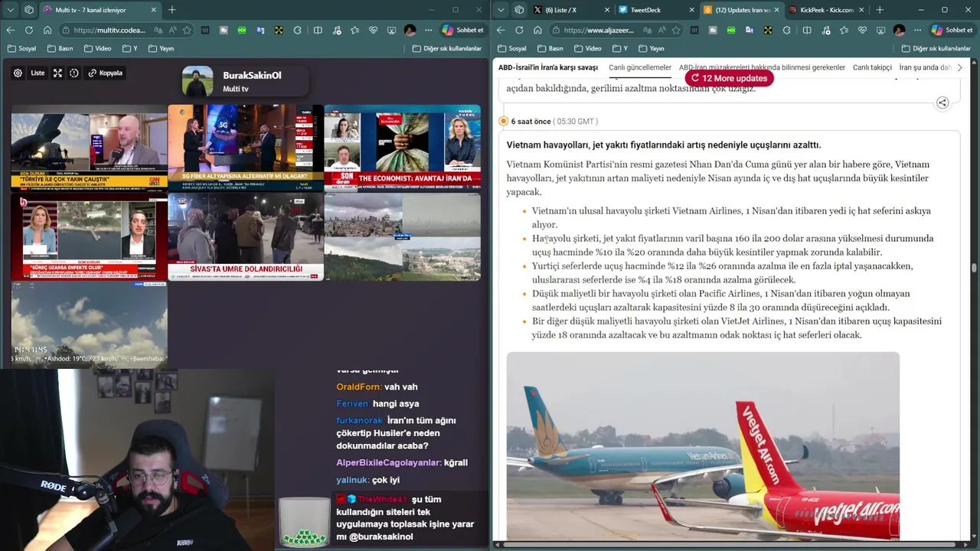Open the Vietnam havayolları headline
Image resolution: width=980 pixels, height=551 pixels.
[x=664, y=145]
